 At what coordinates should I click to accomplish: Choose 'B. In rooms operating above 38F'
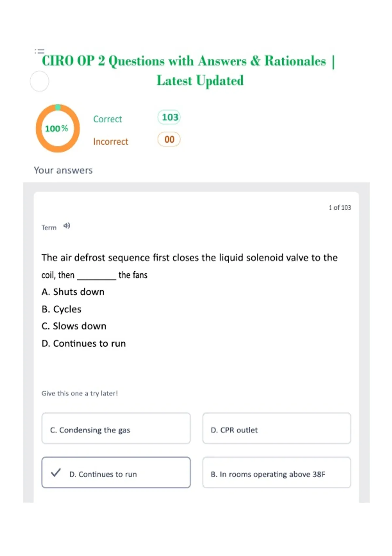[x=277, y=473]
